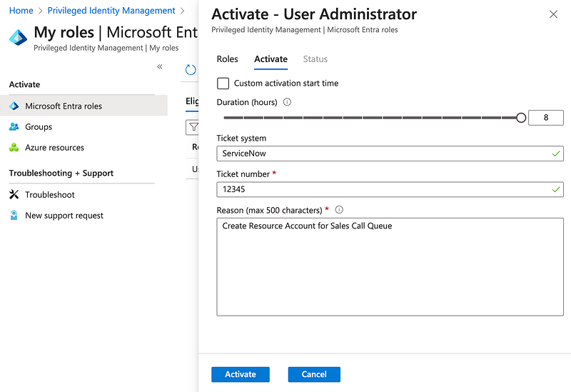Click the Groups people icon
Screen dimensions: 571x392
pyautogui.click(x=14, y=127)
